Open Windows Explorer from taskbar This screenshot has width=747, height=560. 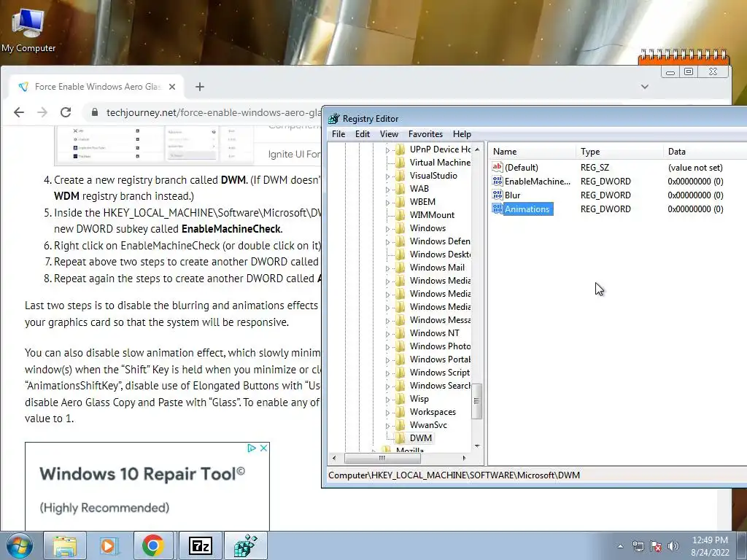pyautogui.click(x=65, y=545)
